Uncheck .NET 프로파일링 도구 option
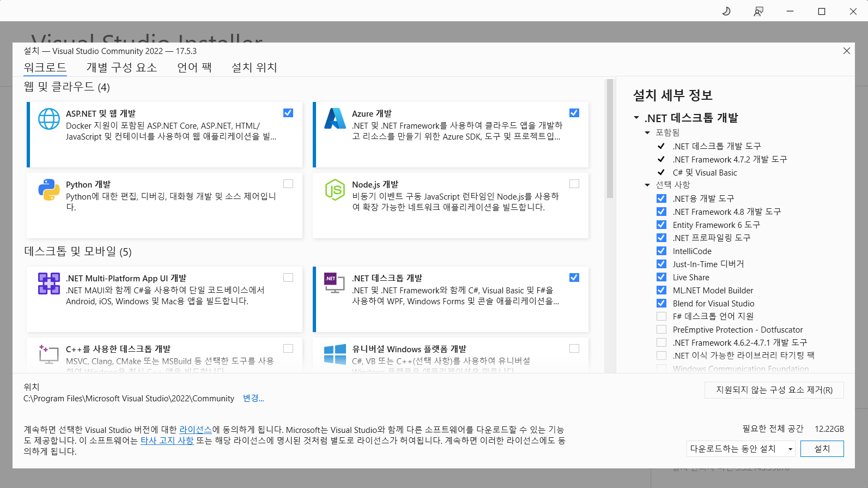 [x=661, y=238]
